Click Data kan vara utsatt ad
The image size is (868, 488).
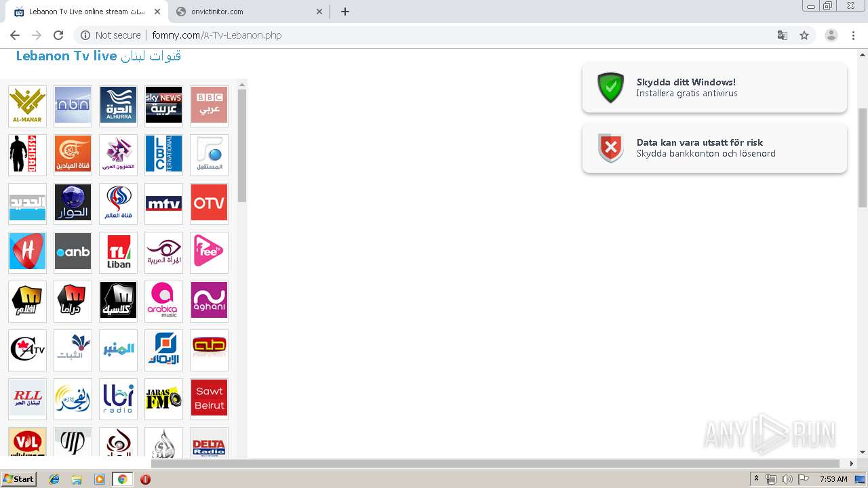point(715,148)
